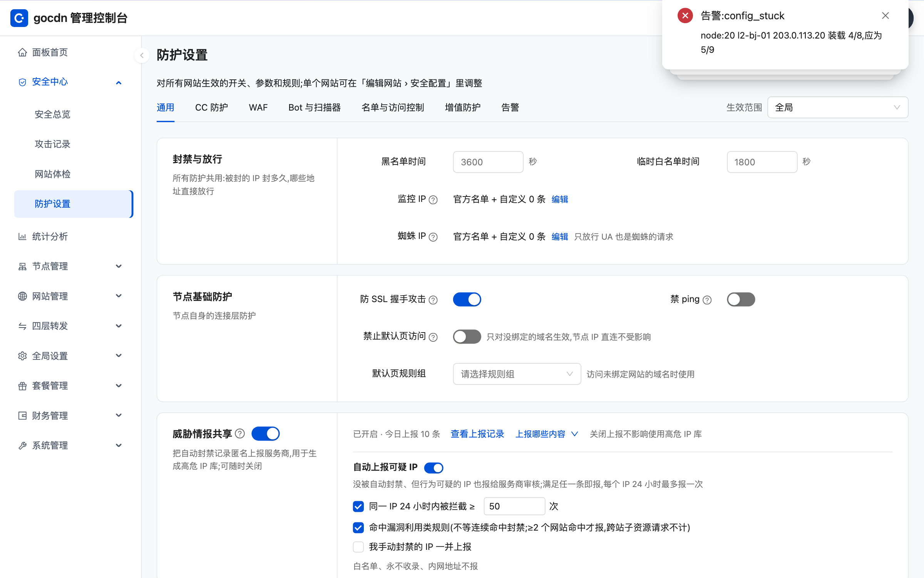The image size is (924, 578).
Task: Dismiss the config_stuck alert notification
Action: pyautogui.click(x=885, y=15)
